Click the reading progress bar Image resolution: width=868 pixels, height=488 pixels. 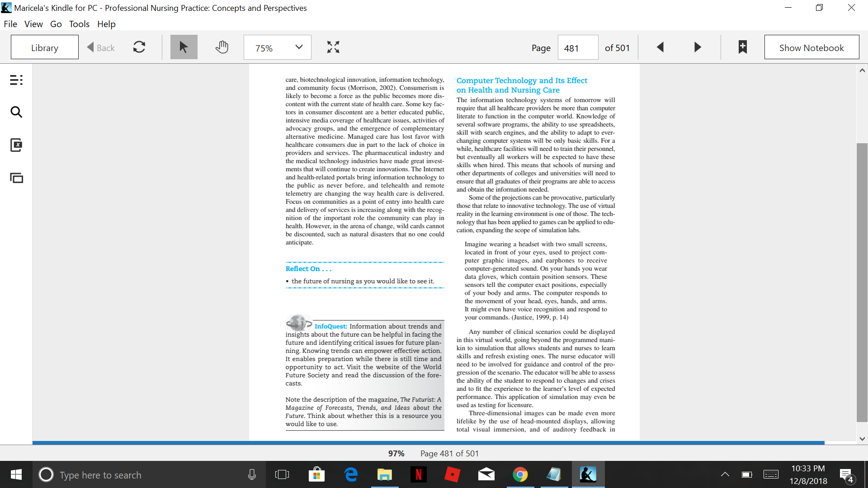tap(428, 443)
